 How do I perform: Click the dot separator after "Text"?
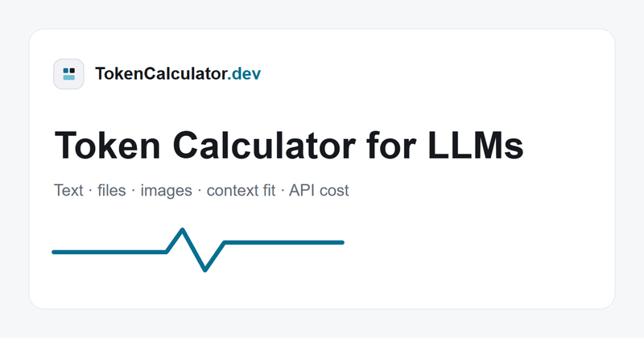(90, 191)
